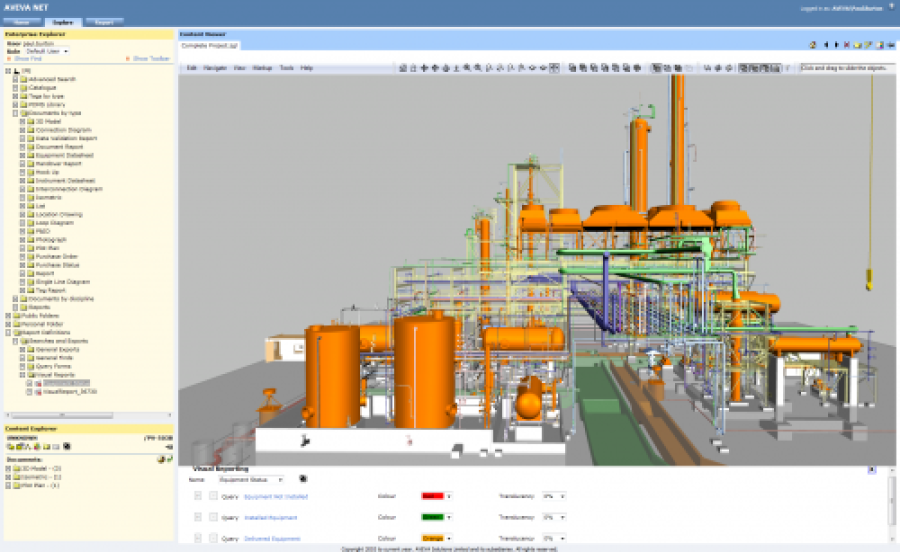The image size is (900, 552).
Task: Click the first icon in the Content Explorer toolbar
Action: 11,446
